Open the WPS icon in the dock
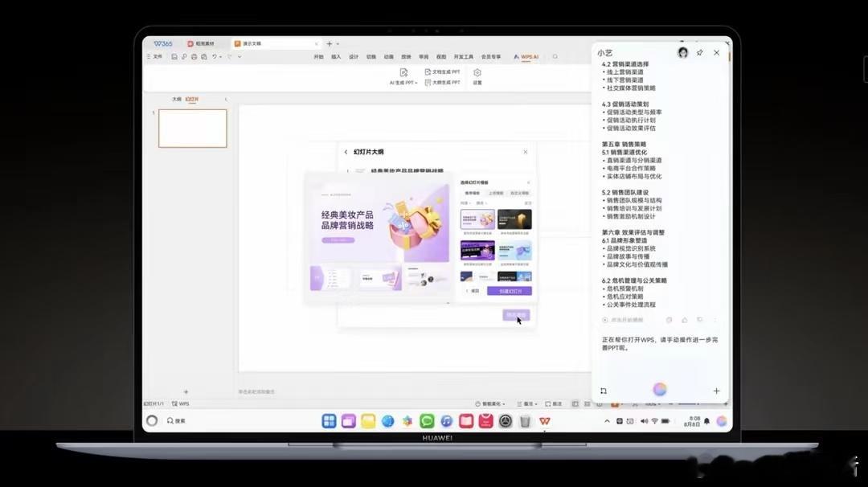 (x=545, y=421)
